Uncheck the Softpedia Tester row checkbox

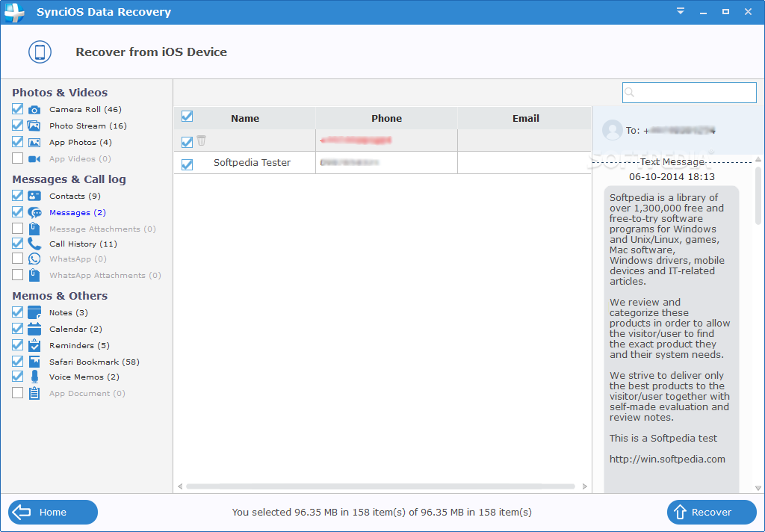click(187, 164)
